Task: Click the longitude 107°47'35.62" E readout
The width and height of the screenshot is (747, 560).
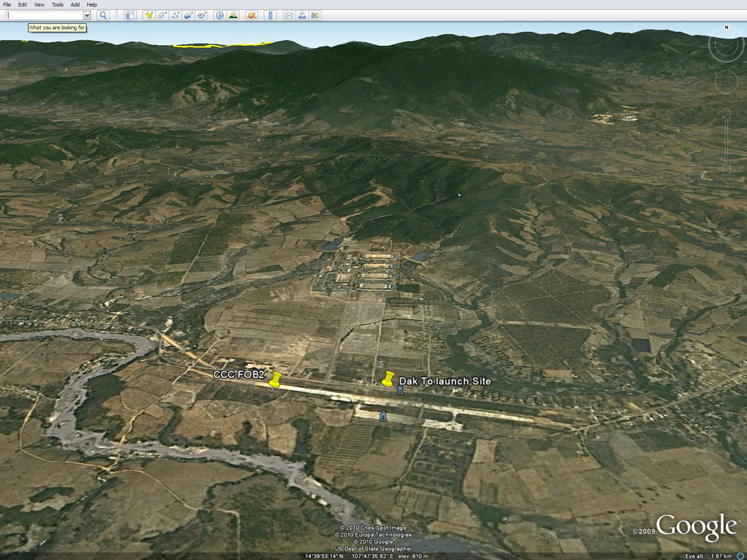Action: point(372,556)
